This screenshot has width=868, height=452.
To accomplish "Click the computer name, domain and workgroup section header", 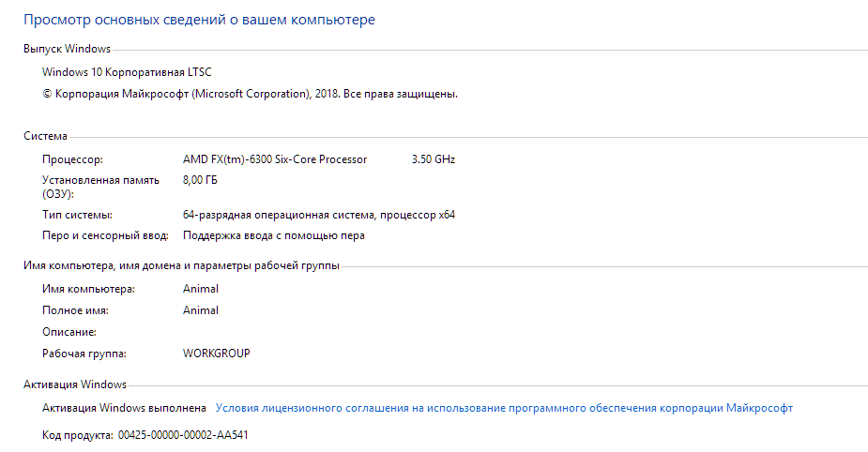I will (181, 266).
